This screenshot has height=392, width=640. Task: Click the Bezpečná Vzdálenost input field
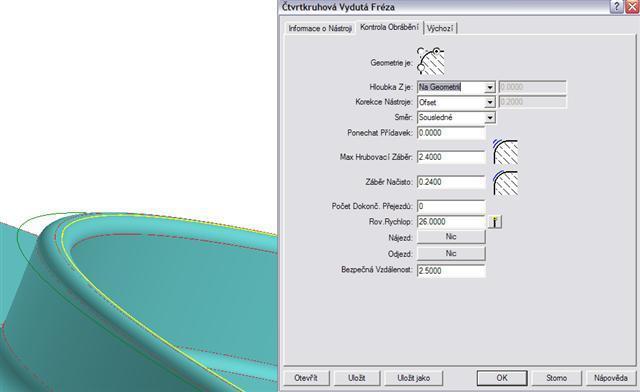pos(451,271)
